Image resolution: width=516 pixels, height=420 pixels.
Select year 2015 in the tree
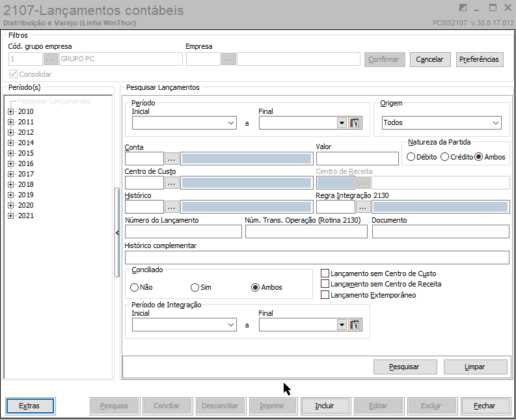pos(26,153)
